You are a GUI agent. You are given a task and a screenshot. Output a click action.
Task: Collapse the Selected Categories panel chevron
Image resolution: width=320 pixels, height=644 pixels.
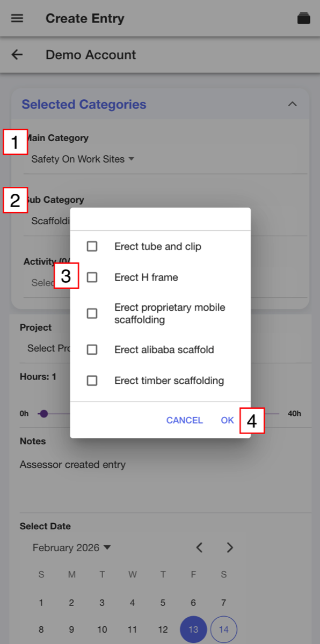[292, 104]
